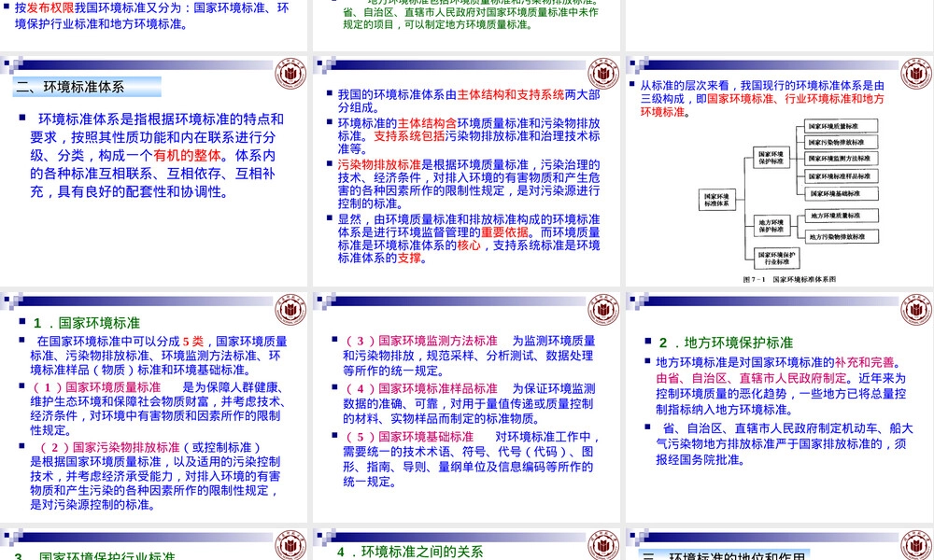Click the logo on the 1．国家环境标准 slide
934x560 pixels.
(290, 310)
